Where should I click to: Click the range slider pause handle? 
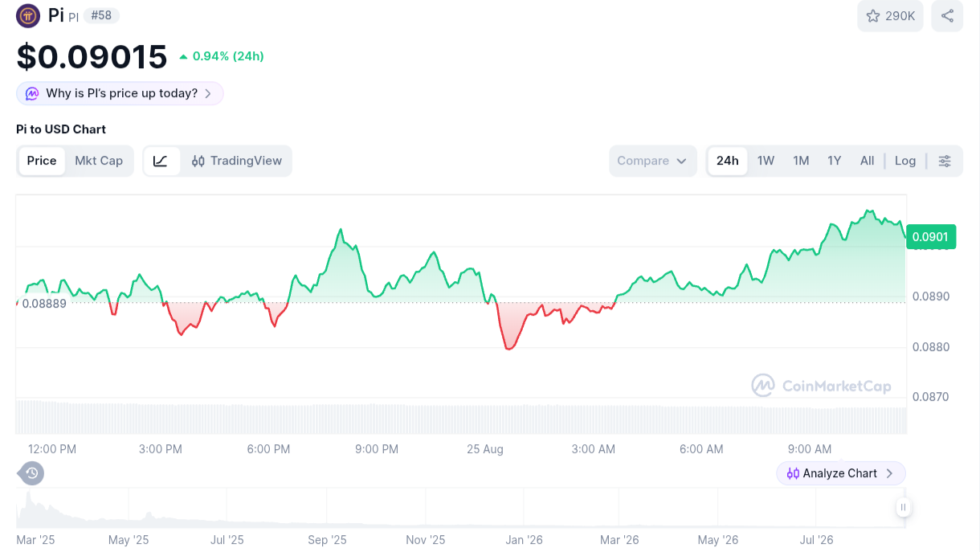[x=904, y=507]
